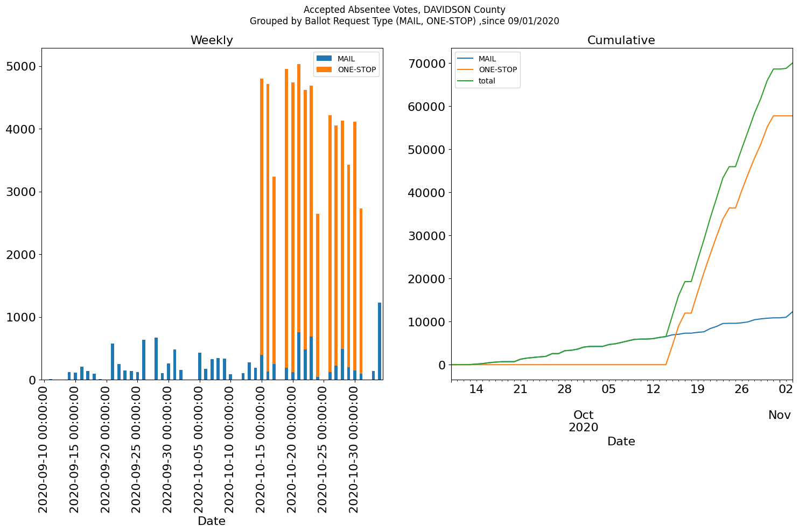Click the 'Date' axis label under Weekly chart
Image resolution: width=799 pixels, height=532 pixels.
pyautogui.click(x=212, y=521)
